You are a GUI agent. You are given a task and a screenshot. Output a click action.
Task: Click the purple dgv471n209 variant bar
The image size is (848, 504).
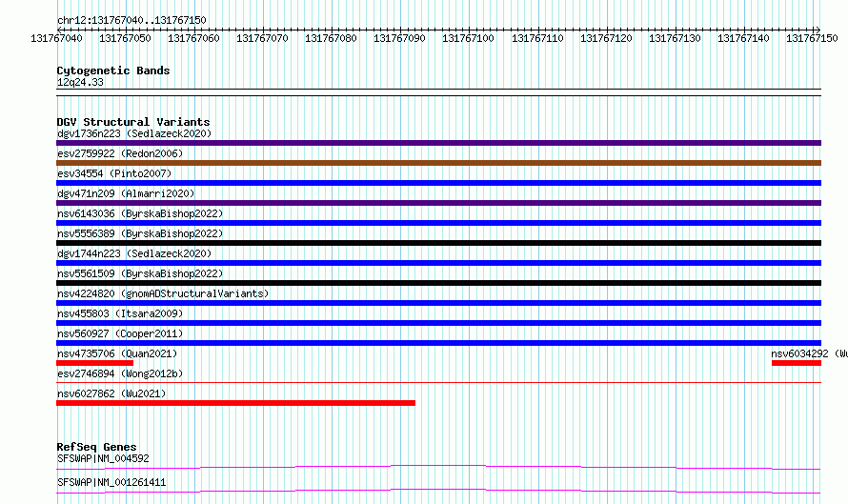(x=438, y=203)
